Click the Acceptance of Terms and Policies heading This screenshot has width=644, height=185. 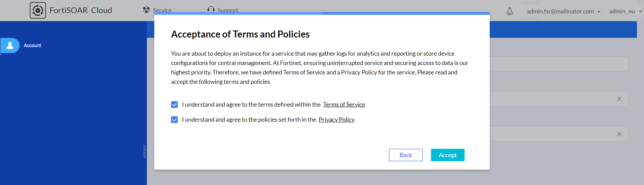point(240,34)
